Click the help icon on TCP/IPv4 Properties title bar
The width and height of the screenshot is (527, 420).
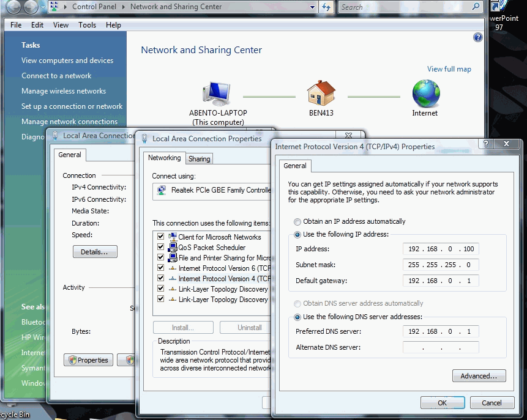pos(485,144)
